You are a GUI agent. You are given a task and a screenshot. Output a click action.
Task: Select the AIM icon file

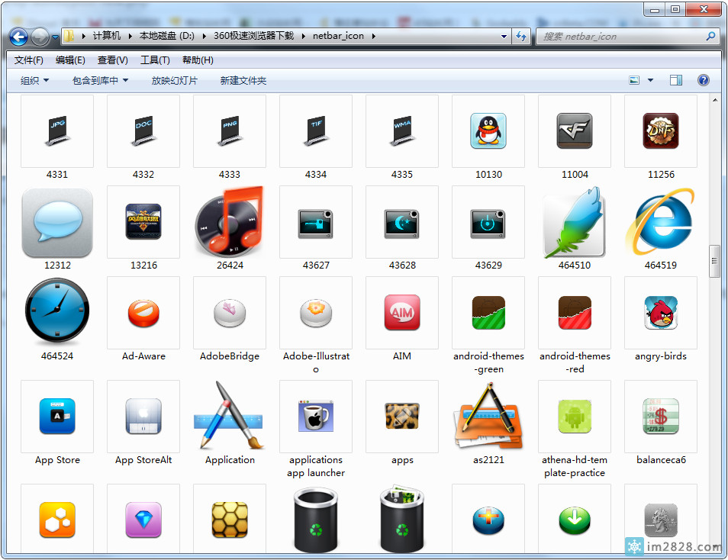pos(402,313)
